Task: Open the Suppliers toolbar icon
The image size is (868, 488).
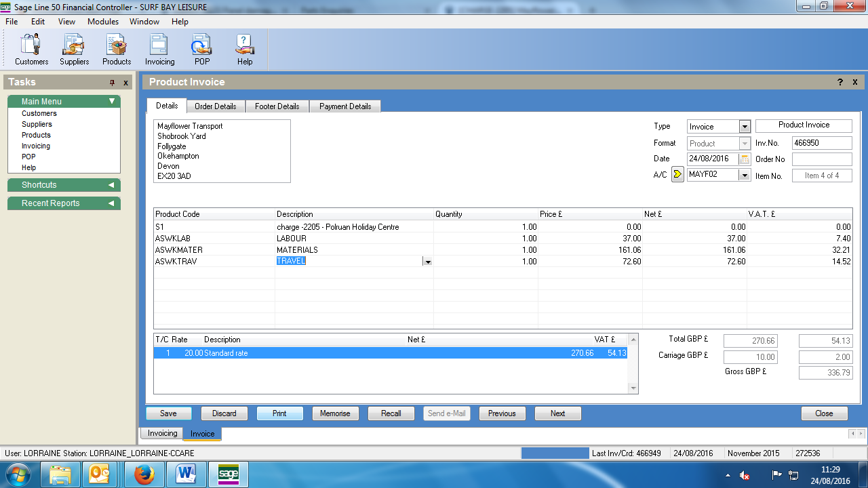Action: tap(74, 49)
